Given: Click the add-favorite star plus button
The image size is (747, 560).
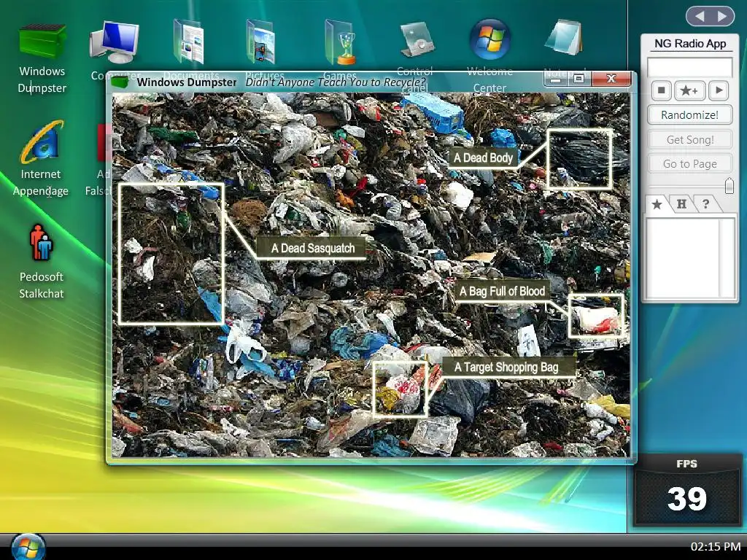Looking at the screenshot, I should click(x=689, y=90).
